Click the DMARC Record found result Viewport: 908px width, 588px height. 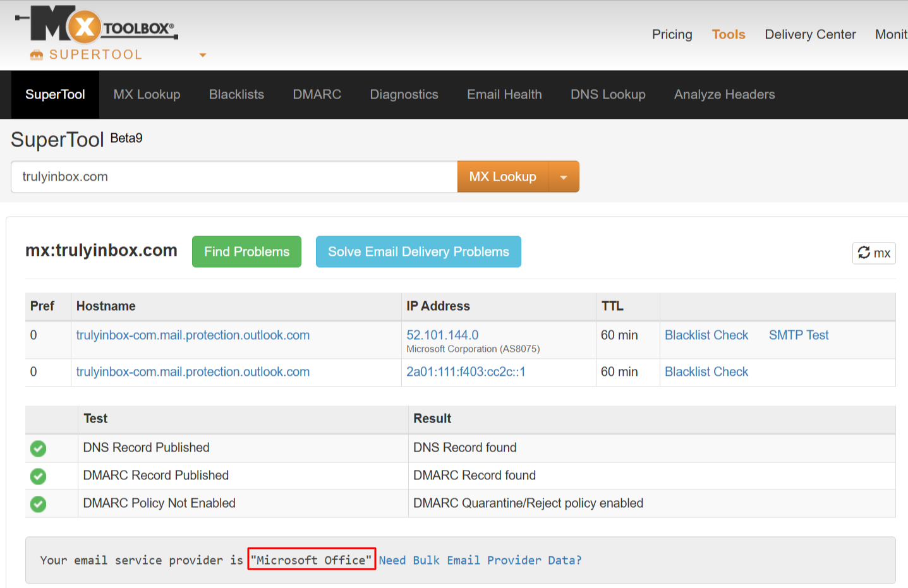pyautogui.click(x=475, y=476)
